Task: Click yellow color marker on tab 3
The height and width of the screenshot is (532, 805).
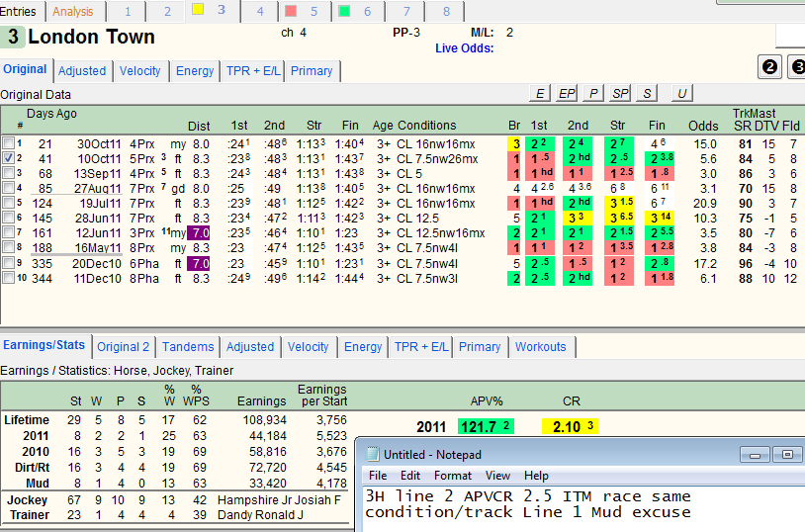Action: [x=198, y=9]
